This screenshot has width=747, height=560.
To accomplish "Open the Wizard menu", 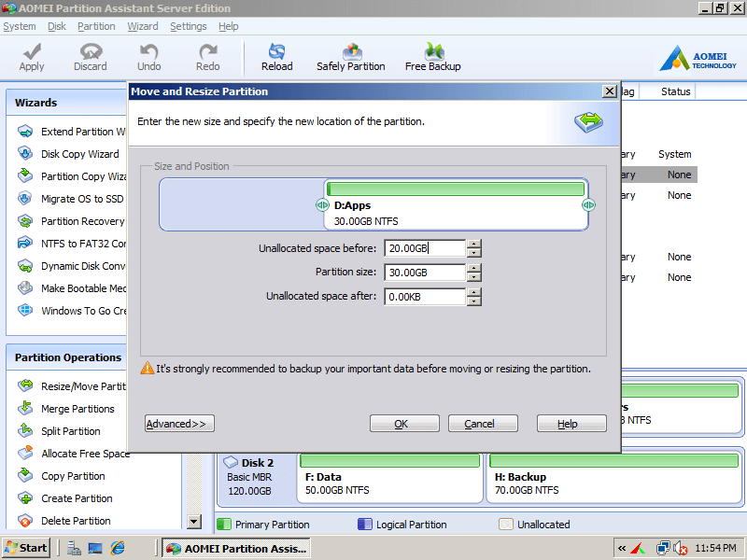I will [x=143, y=26].
